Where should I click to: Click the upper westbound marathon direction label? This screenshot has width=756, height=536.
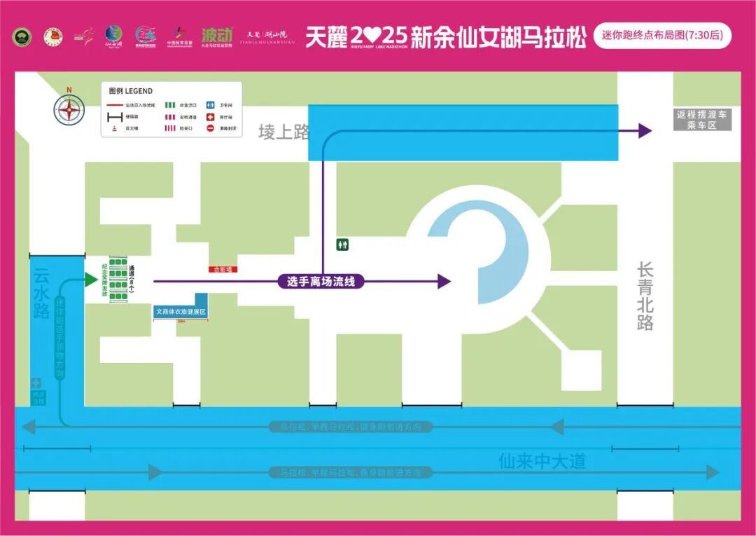click(351, 427)
